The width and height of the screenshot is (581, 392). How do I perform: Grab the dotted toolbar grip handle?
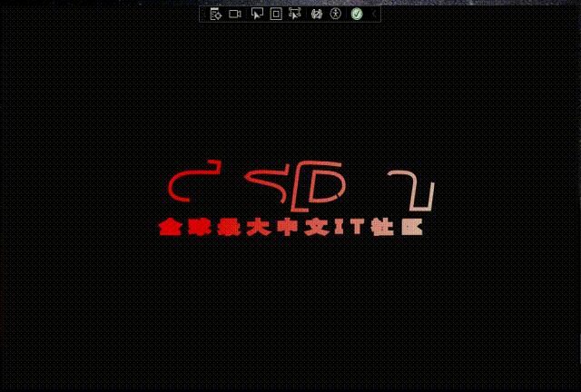202,15
